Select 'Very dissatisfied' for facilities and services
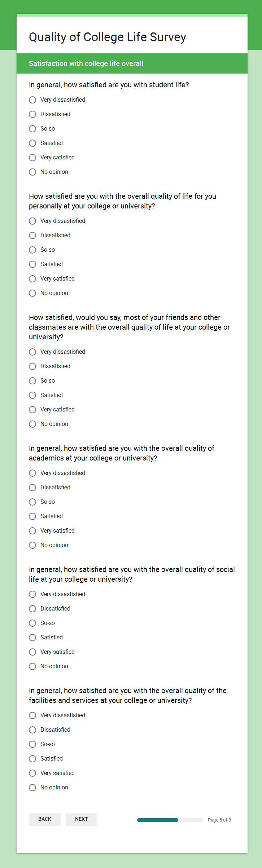 (32, 715)
